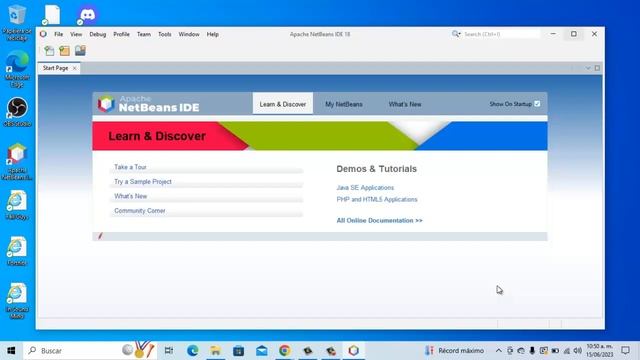Click the network icon in system tray

tap(567, 351)
